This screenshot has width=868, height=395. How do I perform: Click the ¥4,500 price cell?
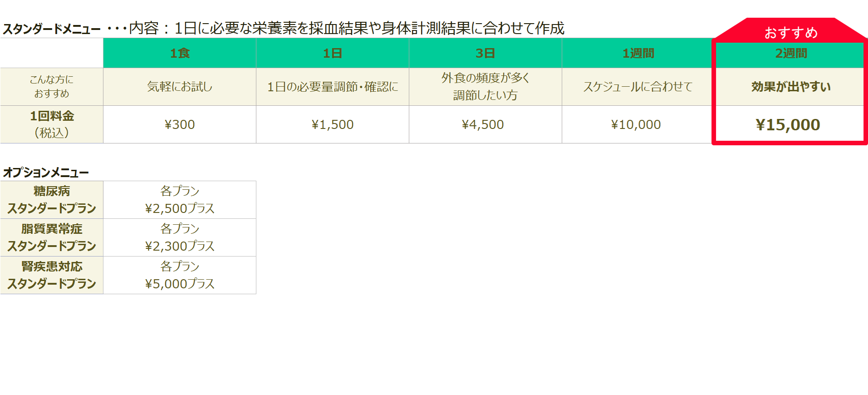pyautogui.click(x=483, y=124)
